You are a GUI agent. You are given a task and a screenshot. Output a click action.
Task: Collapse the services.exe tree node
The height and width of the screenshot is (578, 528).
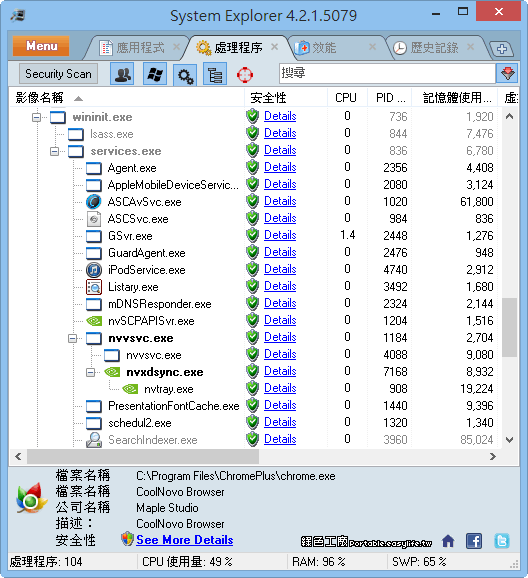click(54, 152)
